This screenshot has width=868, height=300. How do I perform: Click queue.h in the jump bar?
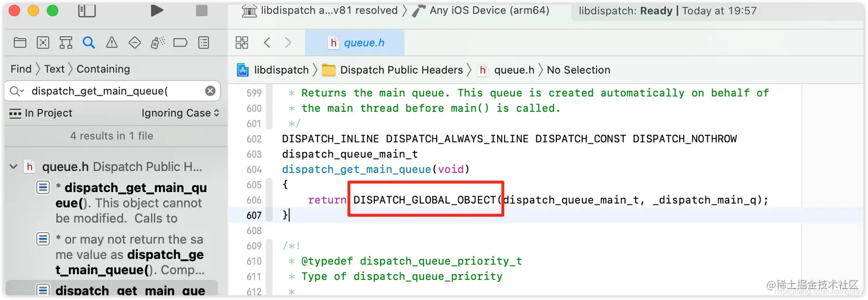coord(506,70)
